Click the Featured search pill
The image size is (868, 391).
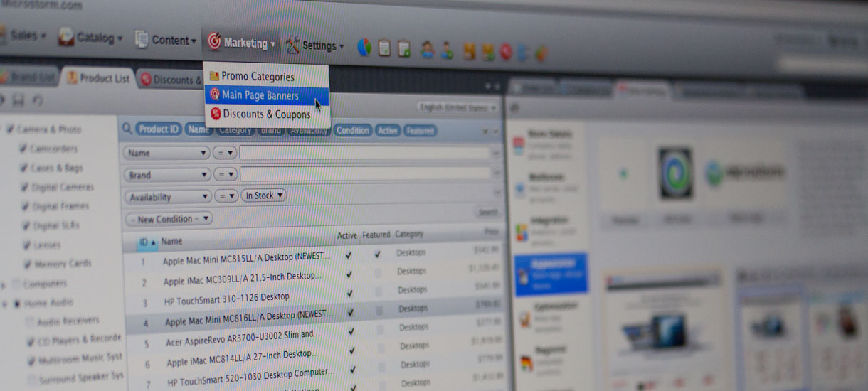click(420, 131)
